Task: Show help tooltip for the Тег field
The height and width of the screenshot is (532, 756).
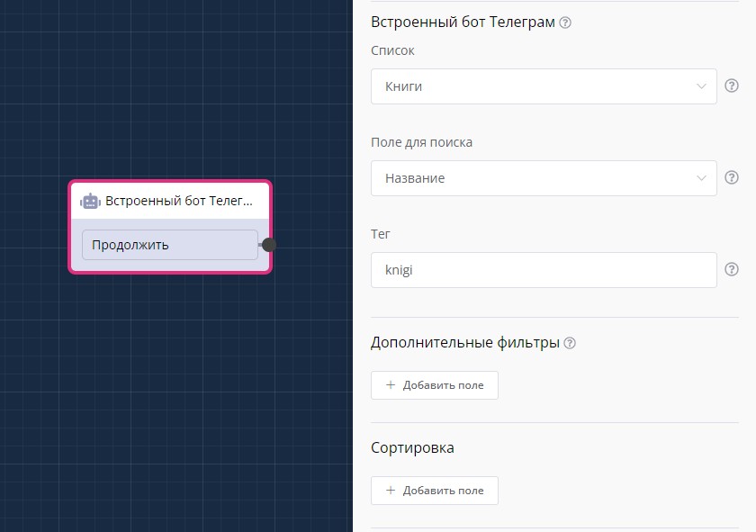Action: coord(732,269)
